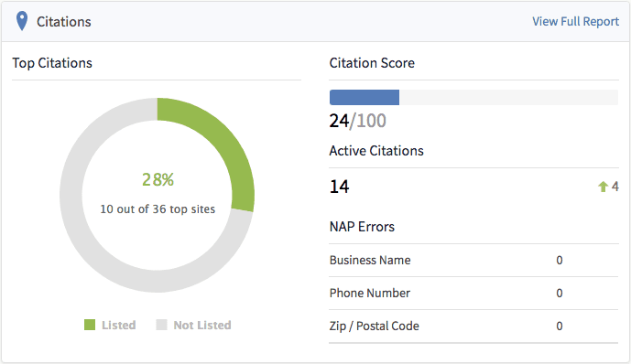Select the Phone Number NAP error row
This screenshot has height=364, width=631.
pos(473,294)
